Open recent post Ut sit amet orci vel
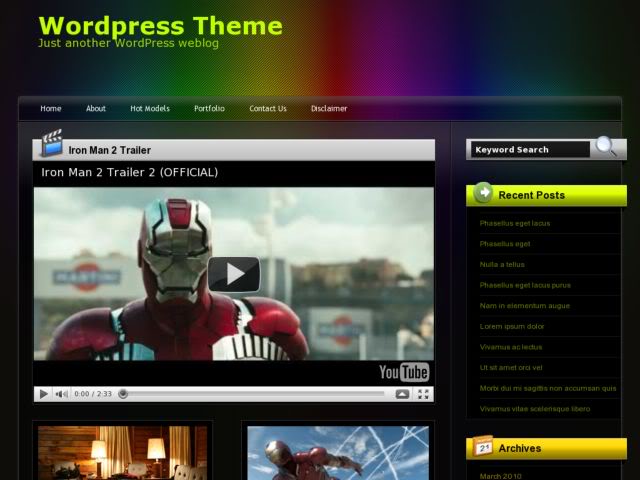This screenshot has height=480, width=640. (511, 367)
